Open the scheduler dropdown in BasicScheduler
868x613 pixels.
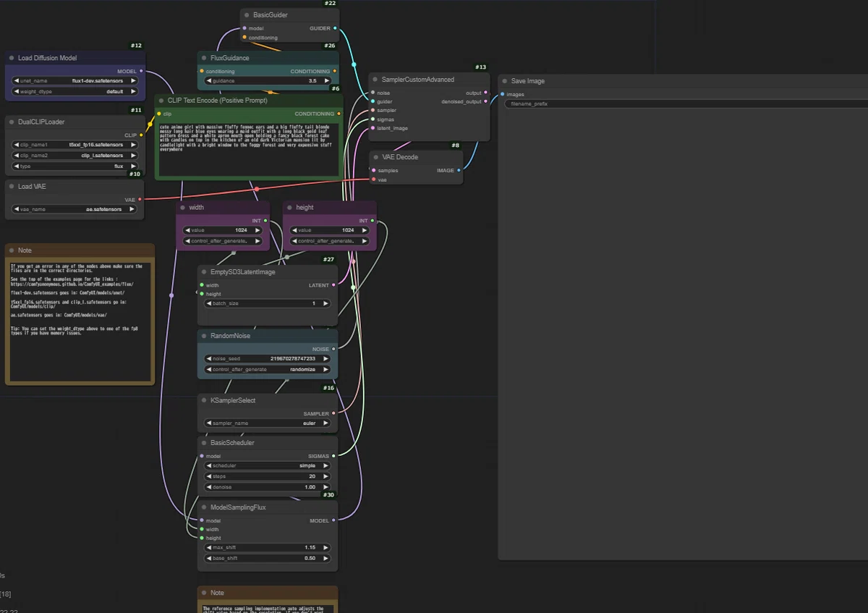(268, 466)
